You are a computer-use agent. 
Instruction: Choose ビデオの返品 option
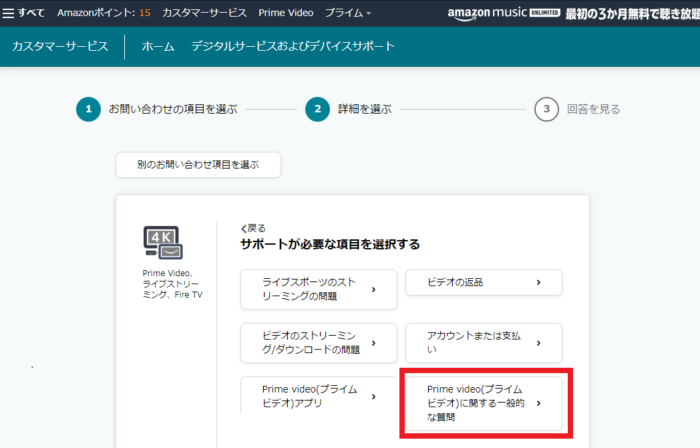coord(483,282)
